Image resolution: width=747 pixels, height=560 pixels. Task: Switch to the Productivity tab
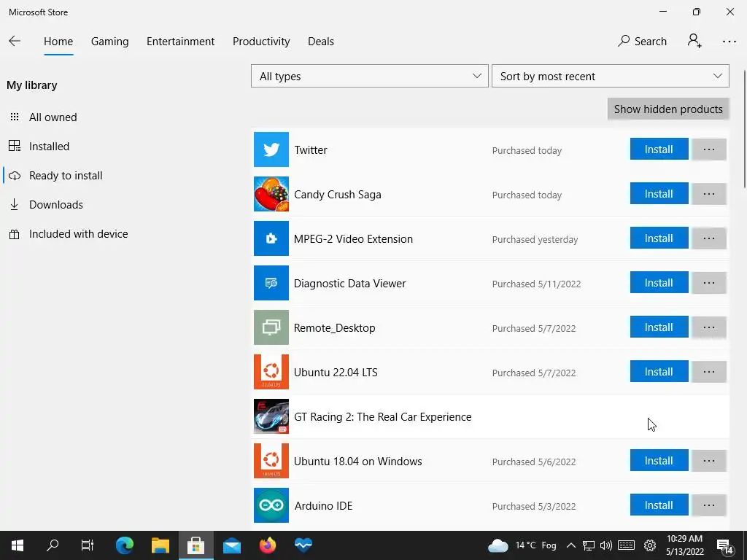(261, 42)
